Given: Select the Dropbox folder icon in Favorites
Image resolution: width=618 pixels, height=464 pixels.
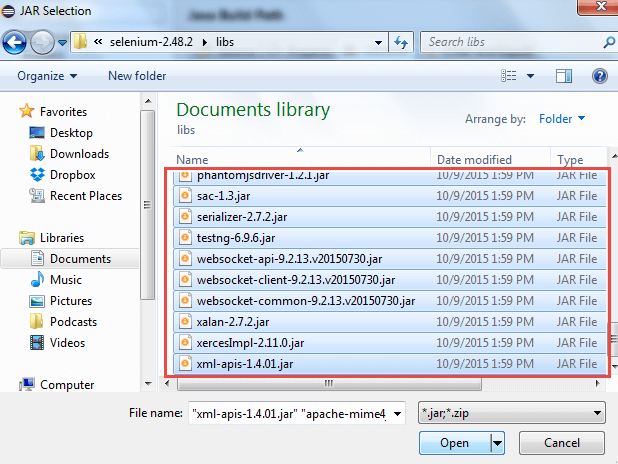Looking at the screenshot, I should click(x=37, y=175).
